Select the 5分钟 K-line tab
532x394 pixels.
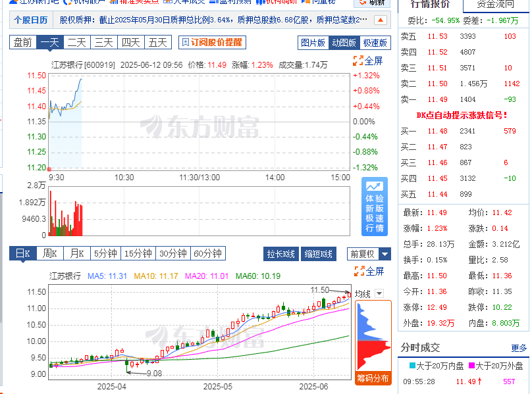(x=105, y=253)
